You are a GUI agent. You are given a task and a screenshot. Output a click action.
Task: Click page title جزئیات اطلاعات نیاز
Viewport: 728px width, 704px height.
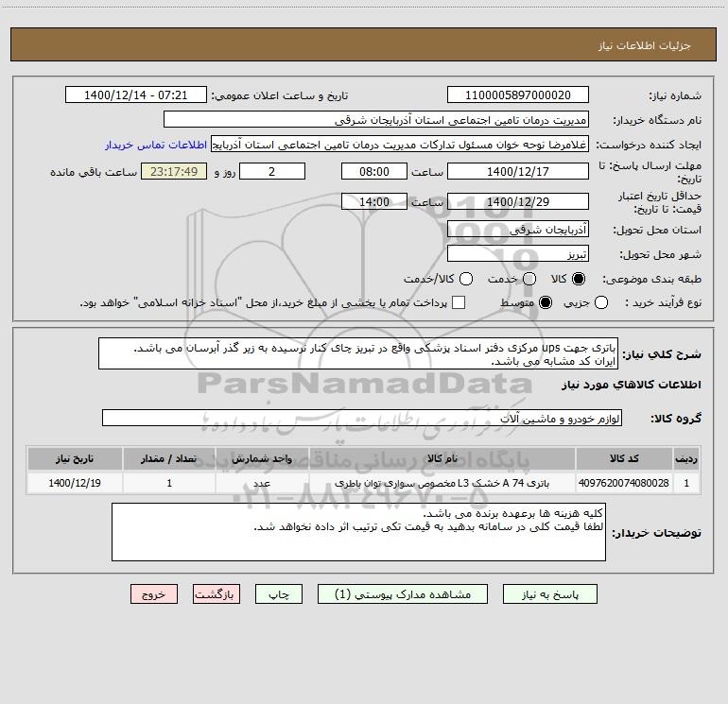644,45
